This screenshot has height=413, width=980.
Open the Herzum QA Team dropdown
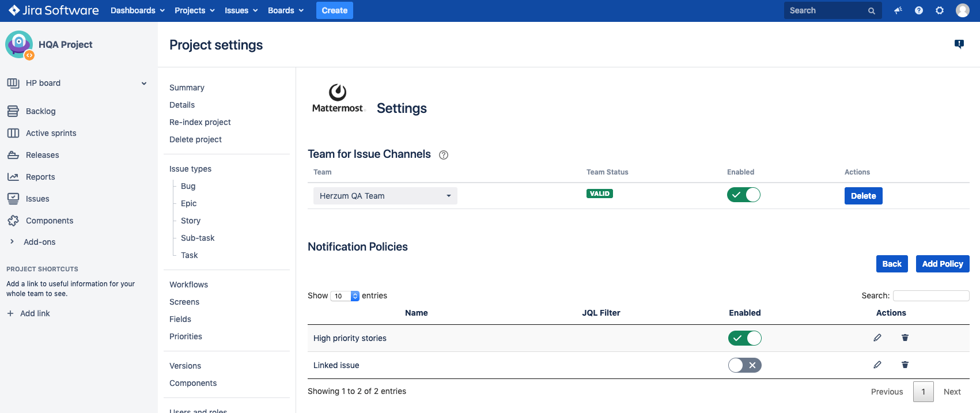385,196
